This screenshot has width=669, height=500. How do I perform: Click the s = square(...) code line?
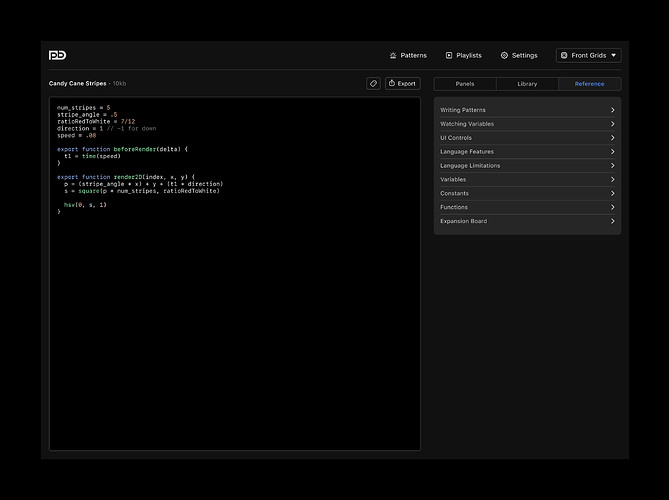coord(142,191)
